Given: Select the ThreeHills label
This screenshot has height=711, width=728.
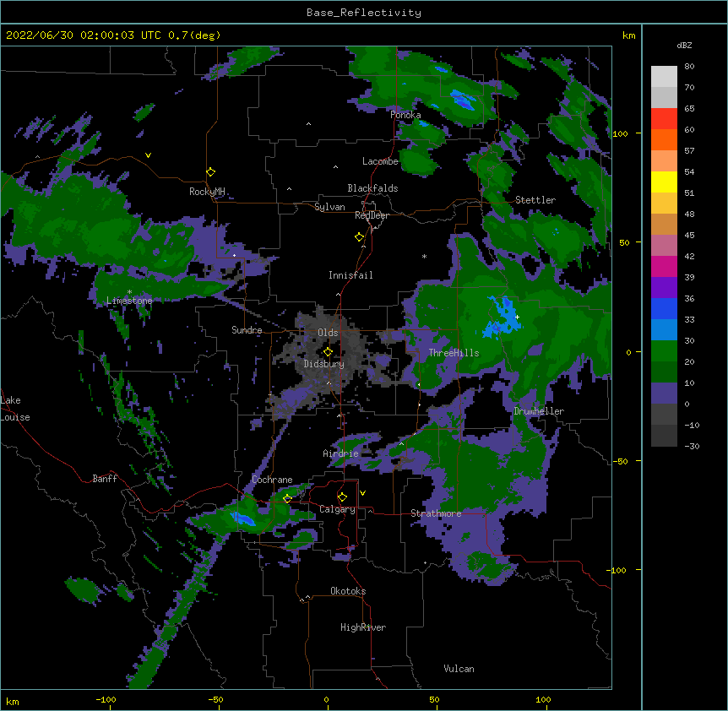Looking at the screenshot, I should click(x=454, y=353).
